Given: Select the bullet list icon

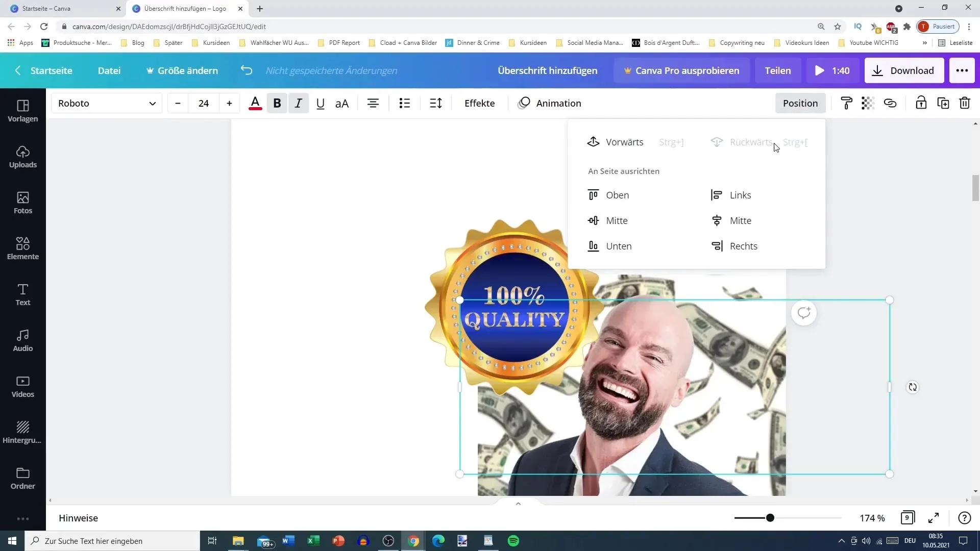Looking at the screenshot, I should tap(405, 103).
